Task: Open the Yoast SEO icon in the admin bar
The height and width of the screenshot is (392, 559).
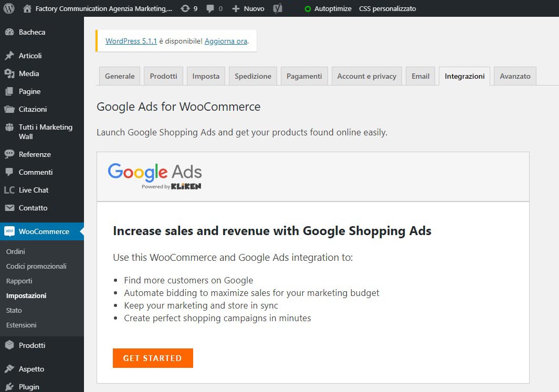Action: point(278,8)
